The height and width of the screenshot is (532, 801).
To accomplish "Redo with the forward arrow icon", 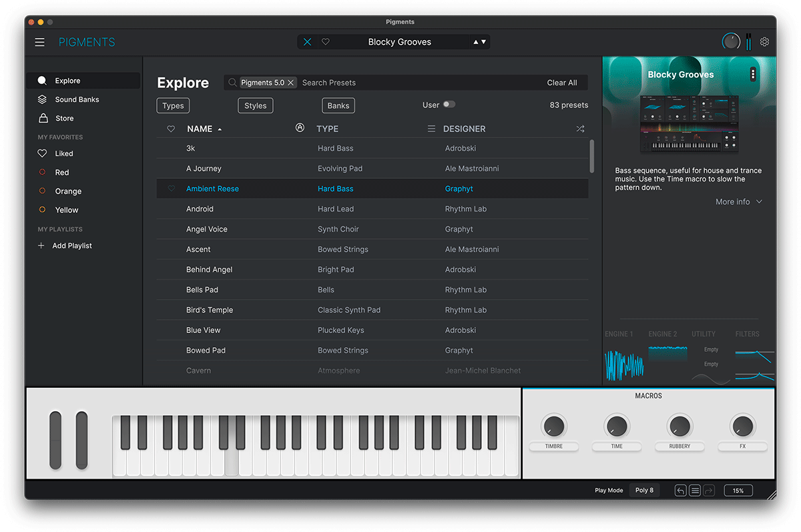I will 709,491.
